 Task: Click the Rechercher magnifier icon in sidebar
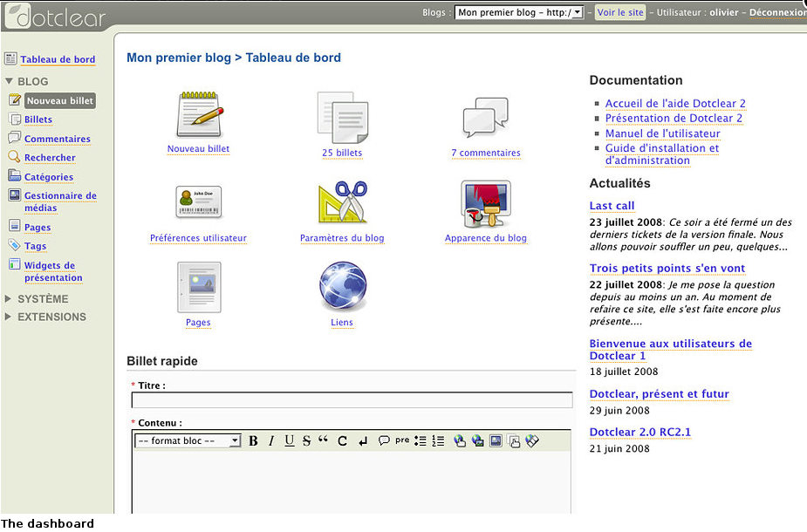15,156
